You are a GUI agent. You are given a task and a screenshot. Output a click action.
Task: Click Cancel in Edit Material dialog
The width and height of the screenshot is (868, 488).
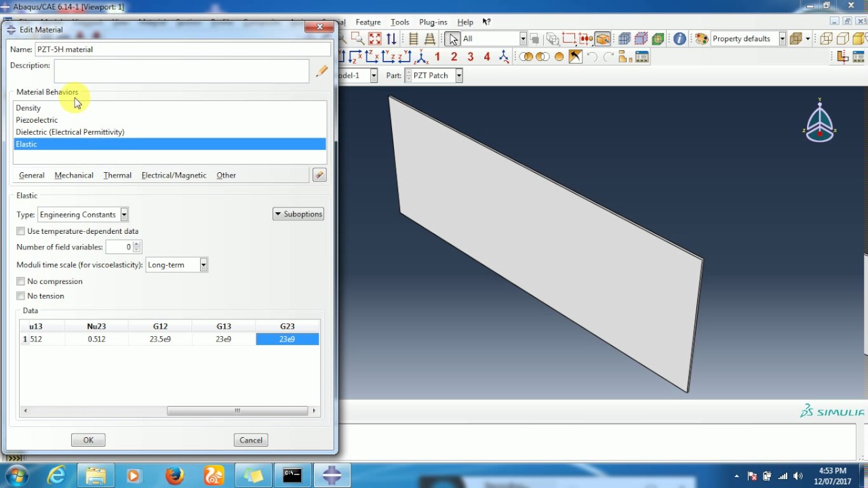[251, 440]
